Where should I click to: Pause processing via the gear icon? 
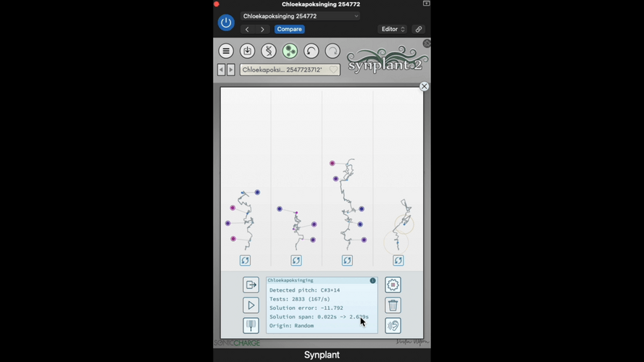click(393, 285)
